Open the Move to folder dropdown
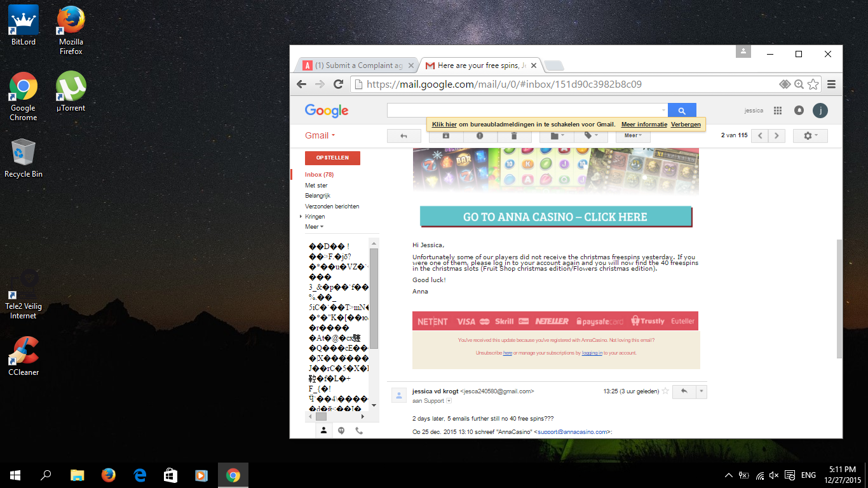 pos(557,135)
